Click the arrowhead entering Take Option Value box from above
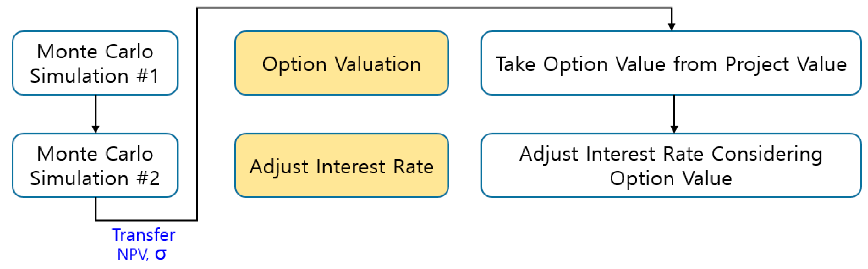868x269 pixels. tap(672, 26)
